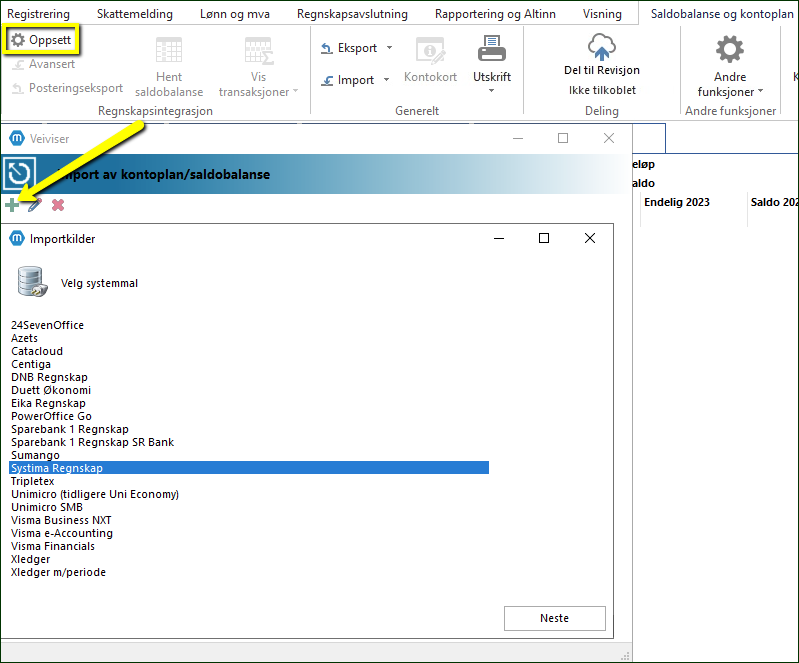Viewport: 799px width, 663px height.
Task: Expand the Andre funksjoner dropdown arrow
Action: coord(761,91)
